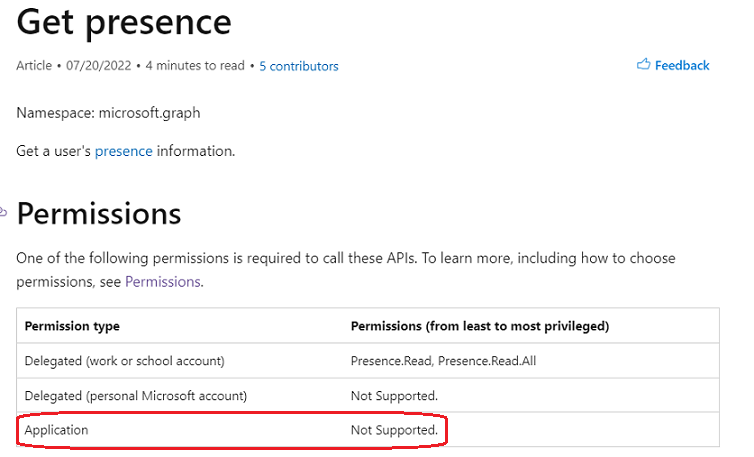This screenshot has height=457, width=754.
Task: Click the thumbs-up Feedback icon
Action: pyautogui.click(x=643, y=65)
